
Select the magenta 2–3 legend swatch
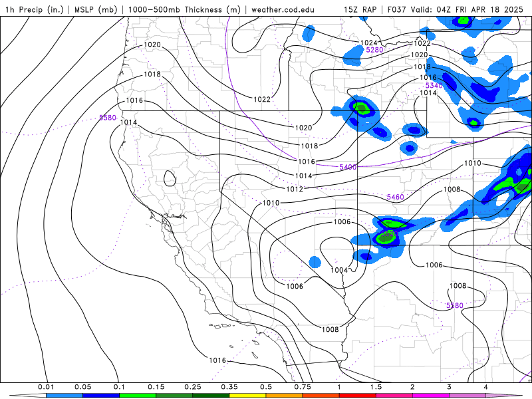click(431, 396)
